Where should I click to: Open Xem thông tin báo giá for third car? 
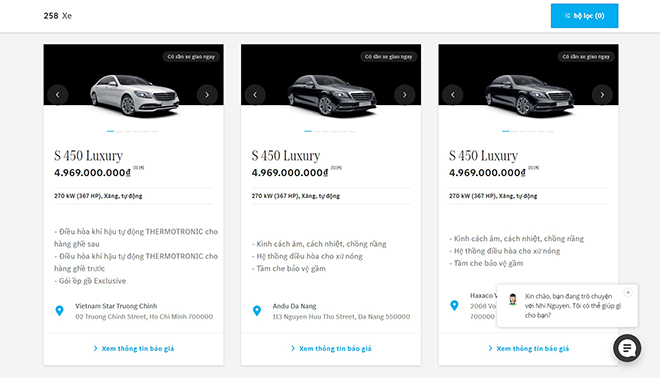(x=528, y=349)
